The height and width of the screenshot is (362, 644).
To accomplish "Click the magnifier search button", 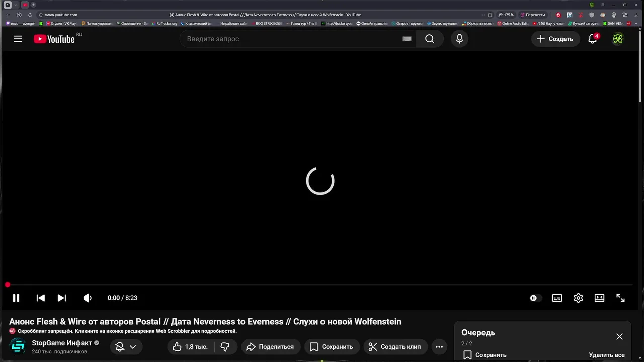I will (429, 39).
